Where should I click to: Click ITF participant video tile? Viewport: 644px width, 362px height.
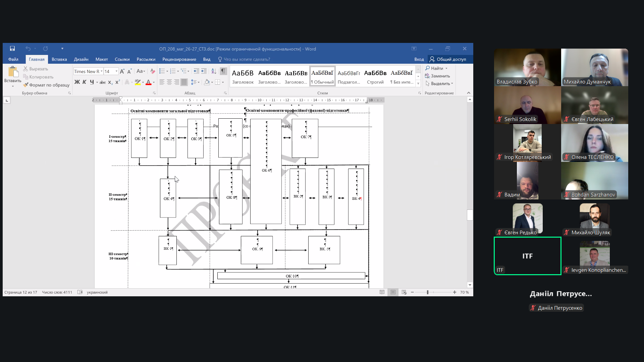[527, 256]
